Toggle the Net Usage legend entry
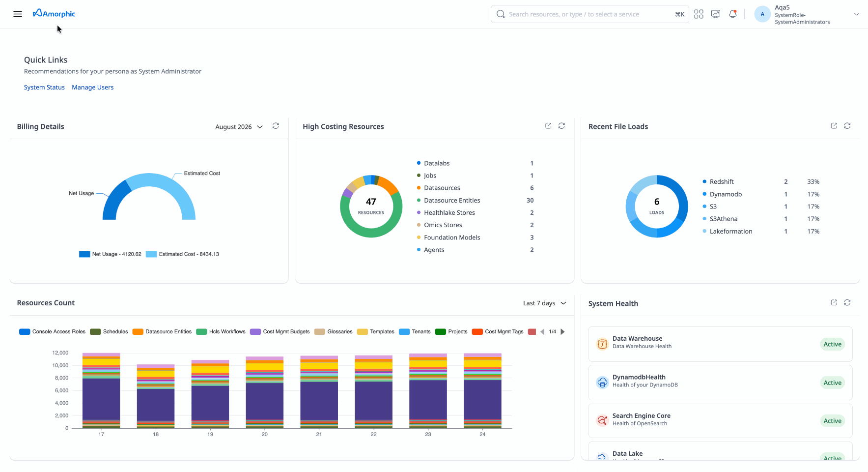Image resolution: width=868 pixels, height=472 pixels. pyautogui.click(x=110, y=254)
